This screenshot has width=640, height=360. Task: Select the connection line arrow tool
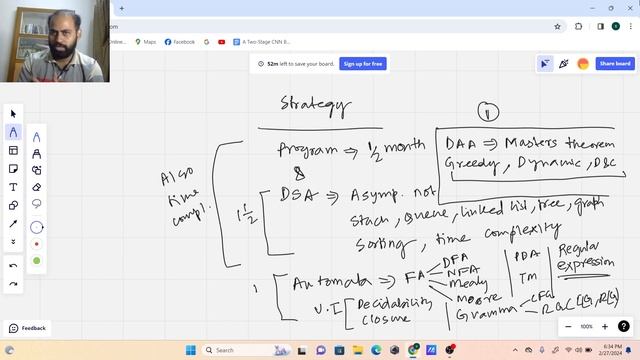click(x=13, y=224)
